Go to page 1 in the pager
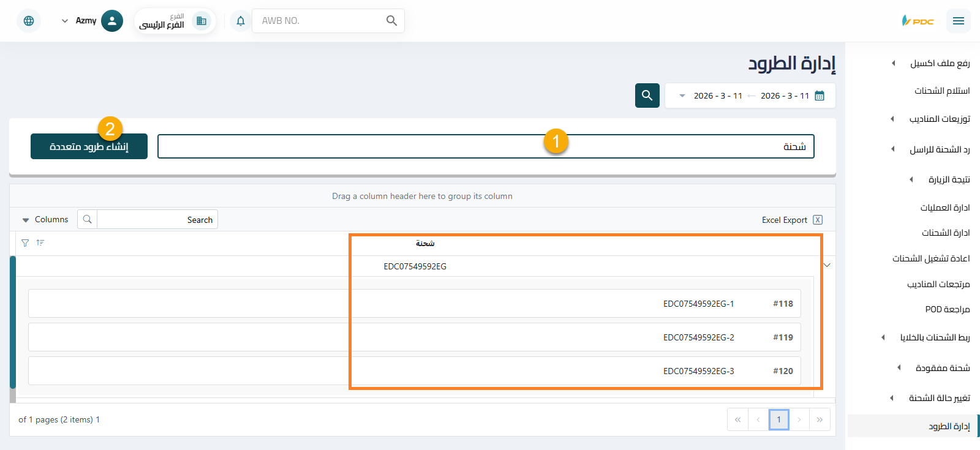 tap(778, 419)
